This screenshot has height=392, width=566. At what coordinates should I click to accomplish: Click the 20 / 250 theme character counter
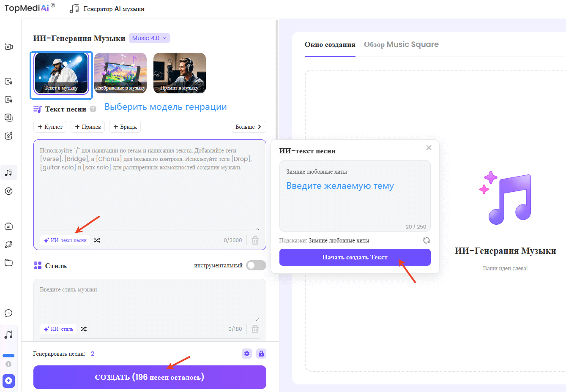(x=416, y=227)
